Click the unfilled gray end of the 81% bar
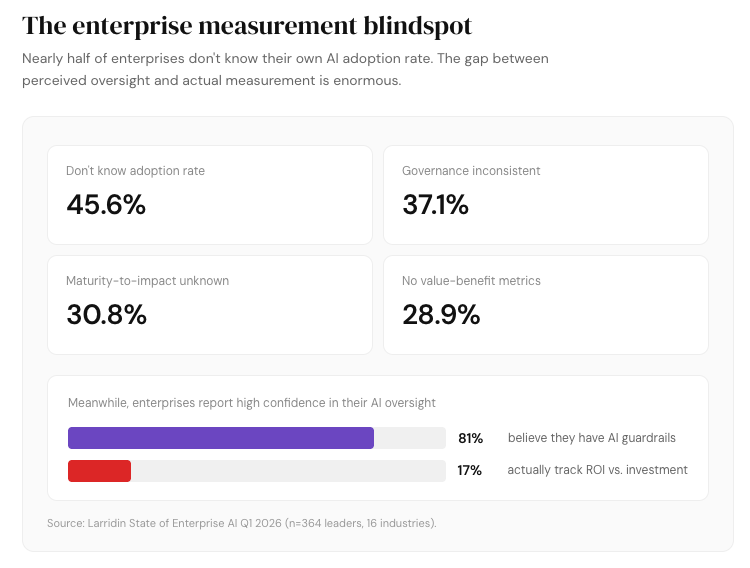The image size is (750, 568). pyautogui.click(x=409, y=438)
